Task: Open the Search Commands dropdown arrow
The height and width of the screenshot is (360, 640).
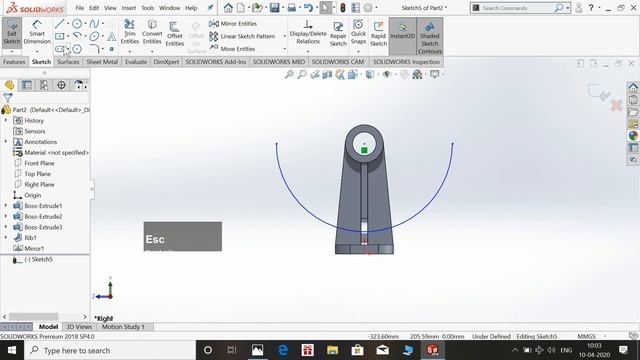Action: [x=567, y=8]
